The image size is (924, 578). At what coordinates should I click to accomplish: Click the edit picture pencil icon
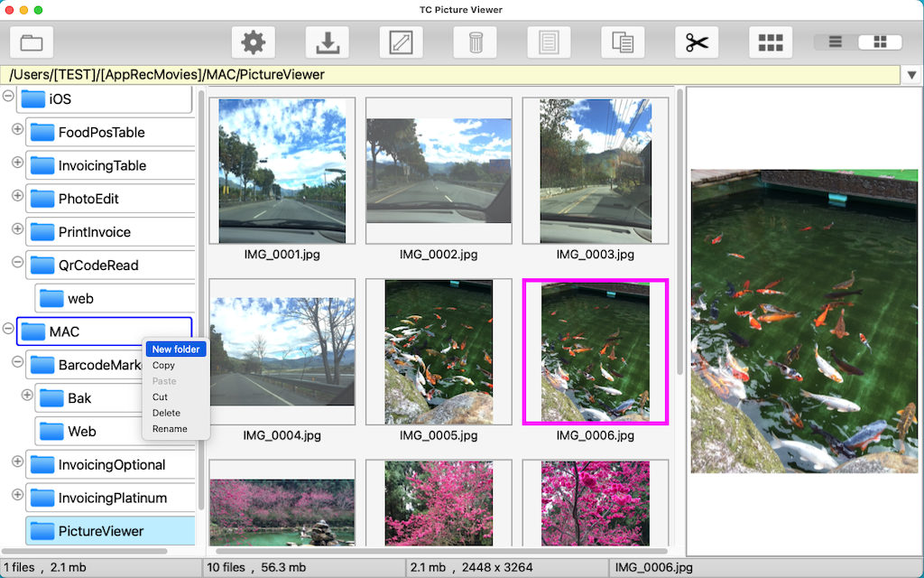pos(402,42)
